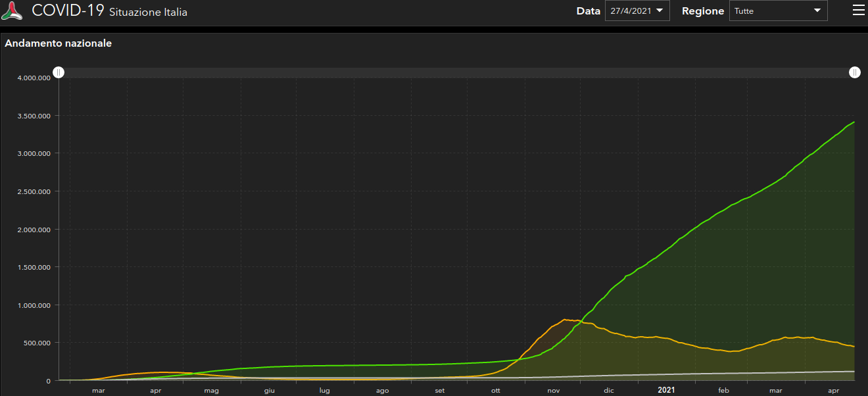The image size is (868, 396).
Task: Open the Data date dropdown showing 27/4/2021
Action: (x=637, y=11)
